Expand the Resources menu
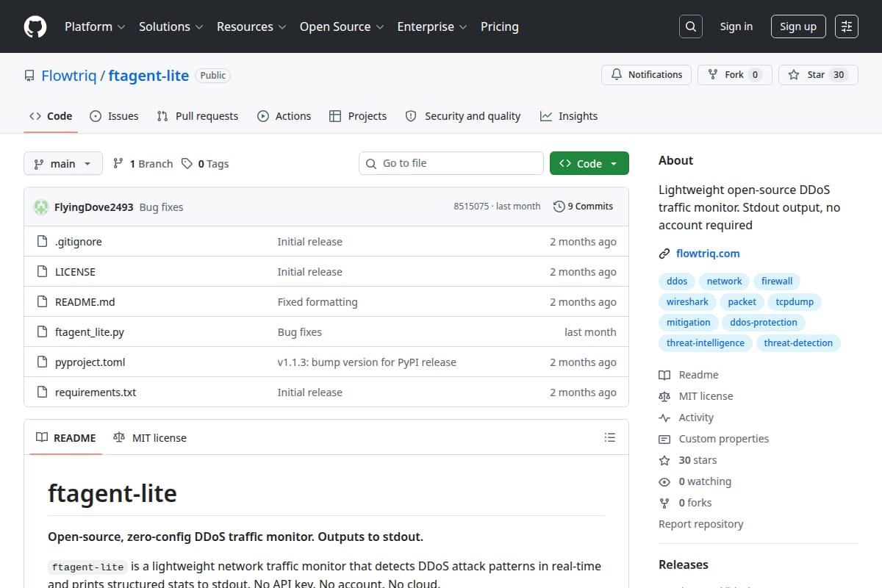The image size is (882, 588). tap(251, 26)
